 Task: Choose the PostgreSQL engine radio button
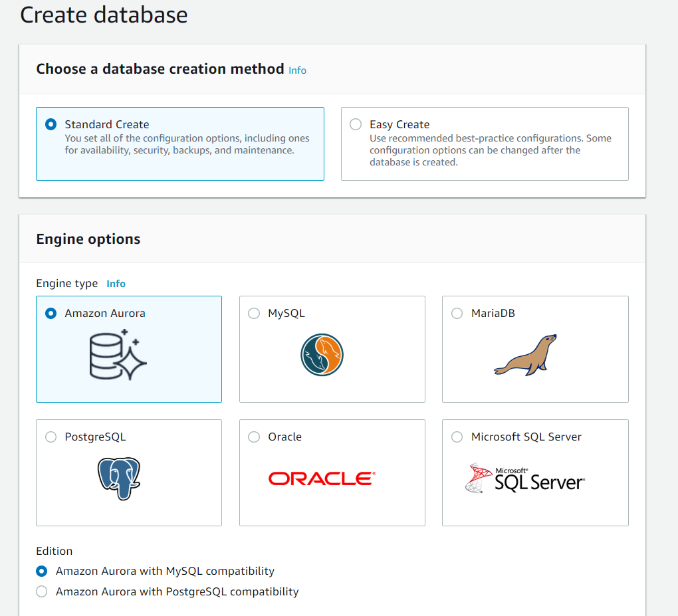51,437
